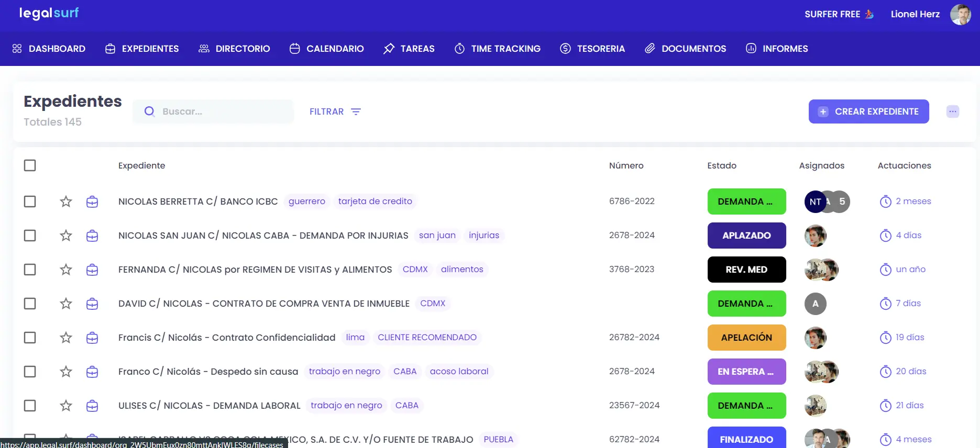Click clock icon beside '4 días'
The height and width of the screenshot is (448, 980).
pos(885,236)
